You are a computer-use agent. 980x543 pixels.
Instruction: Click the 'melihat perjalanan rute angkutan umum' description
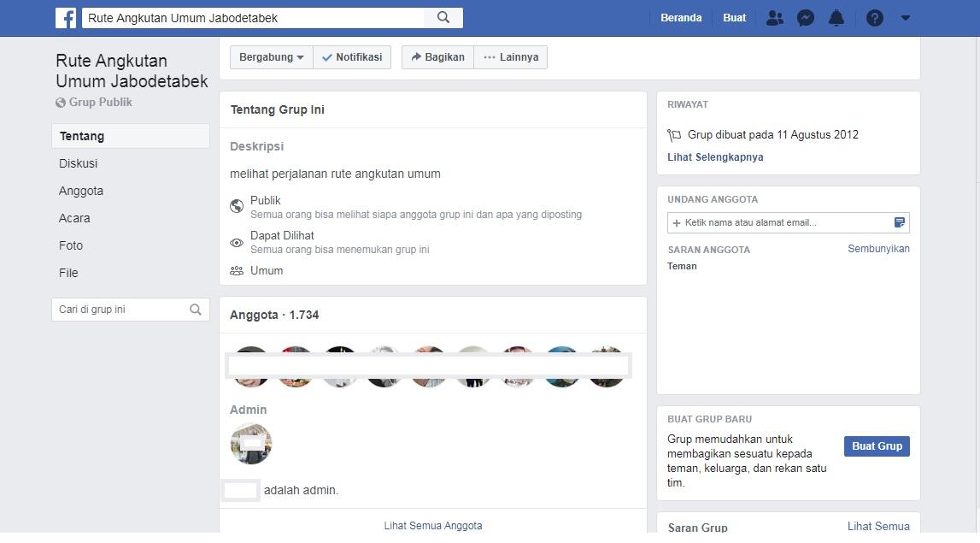[x=335, y=174]
